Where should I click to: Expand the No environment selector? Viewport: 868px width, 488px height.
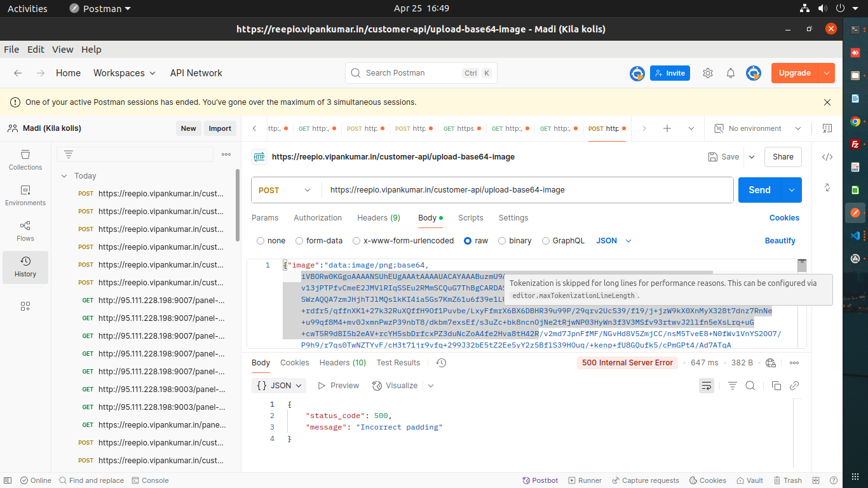(757, 128)
